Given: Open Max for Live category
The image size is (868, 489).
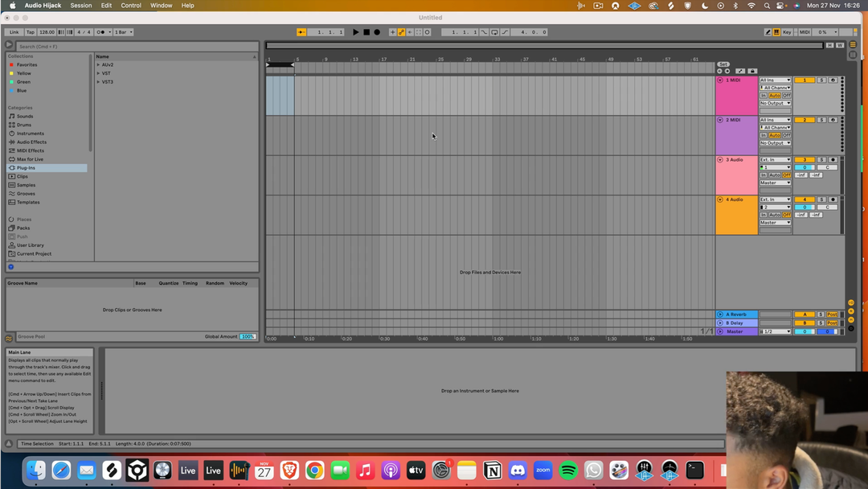Looking at the screenshot, I should click(x=30, y=159).
